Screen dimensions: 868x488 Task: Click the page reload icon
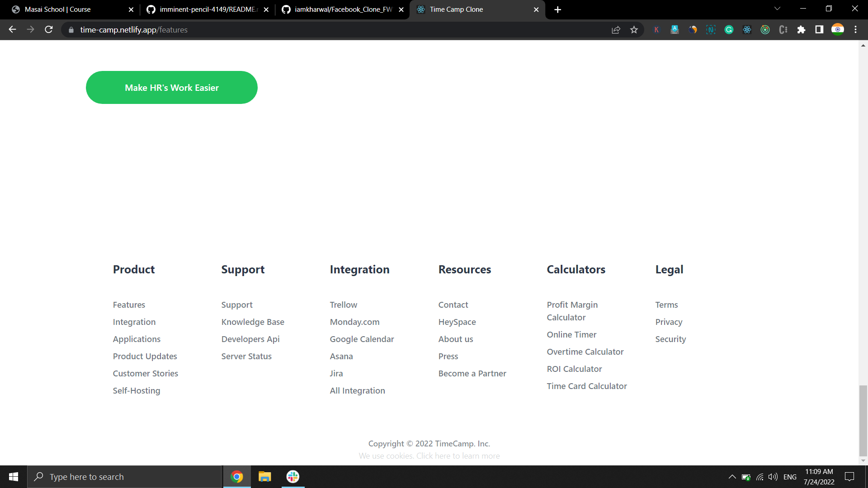point(48,29)
